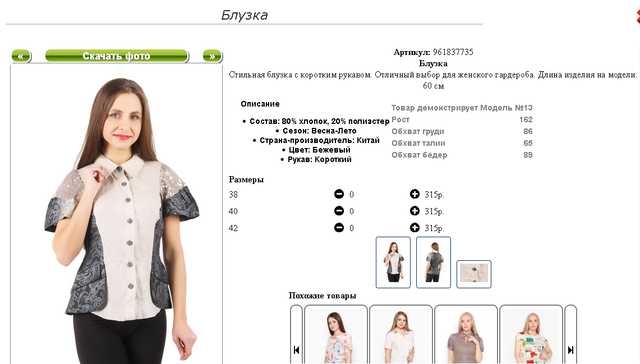Increase quantity for size 40
The height and width of the screenshot is (364, 640).
point(415,211)
